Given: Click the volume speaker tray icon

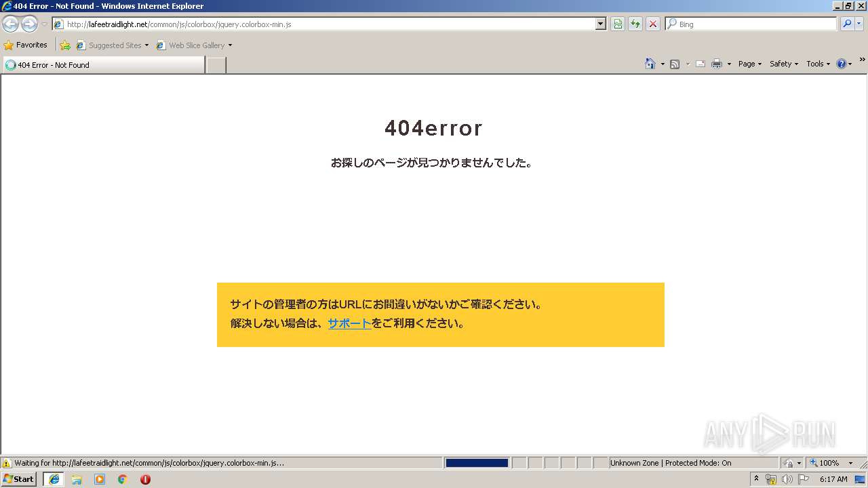Looking at the screenshot, I should pyautogui.click(x=787, y=479).
